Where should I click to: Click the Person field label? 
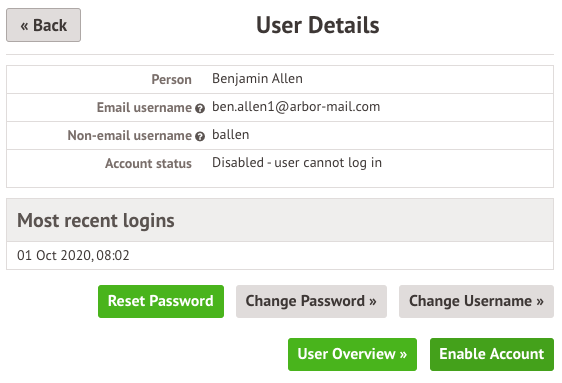171,80
